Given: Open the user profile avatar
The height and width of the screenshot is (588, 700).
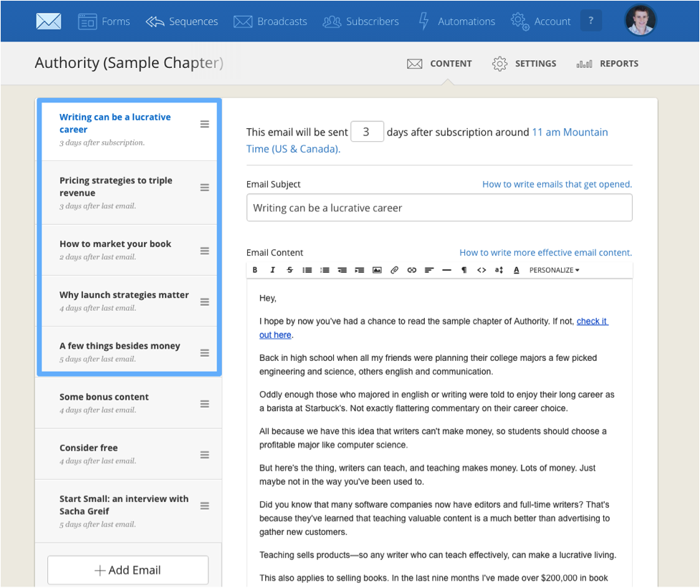Looking at the screenshot, I should click(641, 21).
